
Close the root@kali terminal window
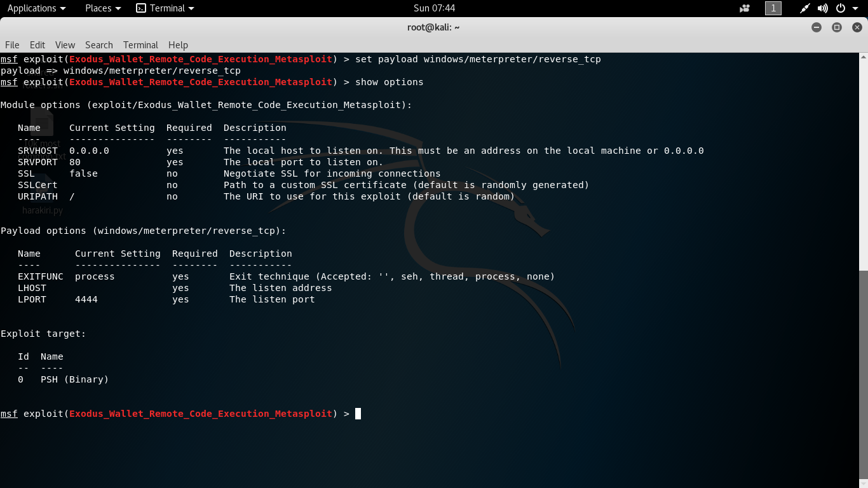coord(857,27)
